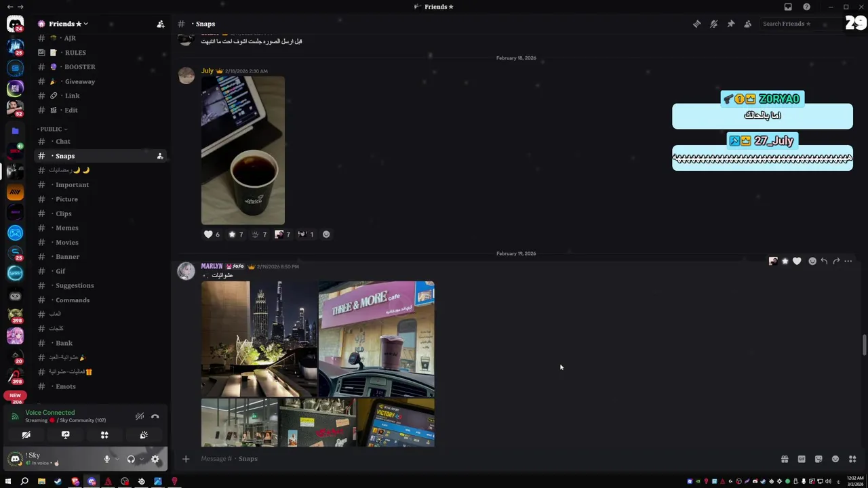Add heart super reaction from message hover toolbar
The height and width of the screenshot is (488, 868).
point(797,261)
